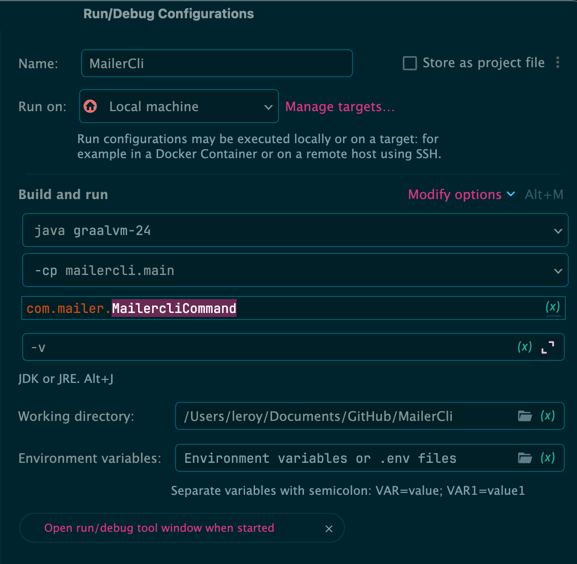Remove the Open run/debug tool window option

point(329,529)
